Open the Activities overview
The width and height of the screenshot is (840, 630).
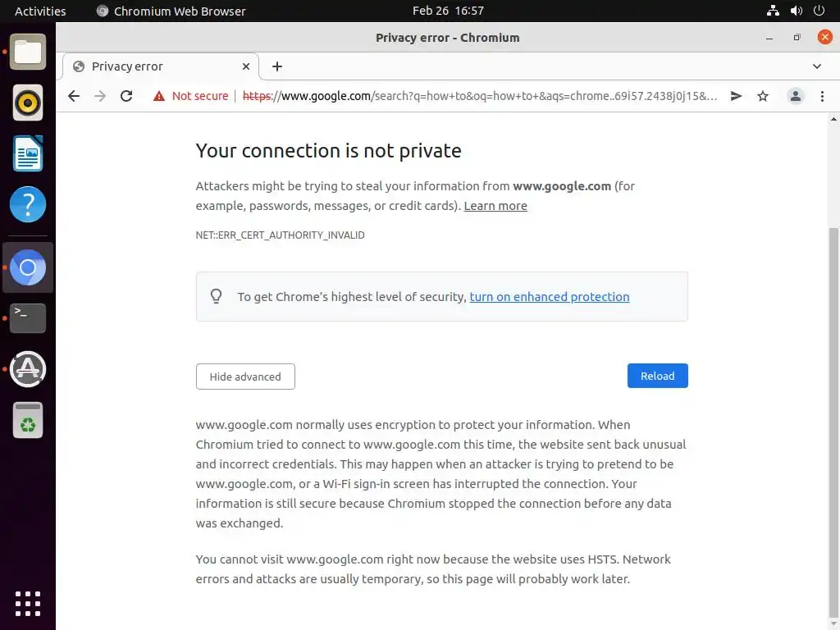(x=40, y=11)
